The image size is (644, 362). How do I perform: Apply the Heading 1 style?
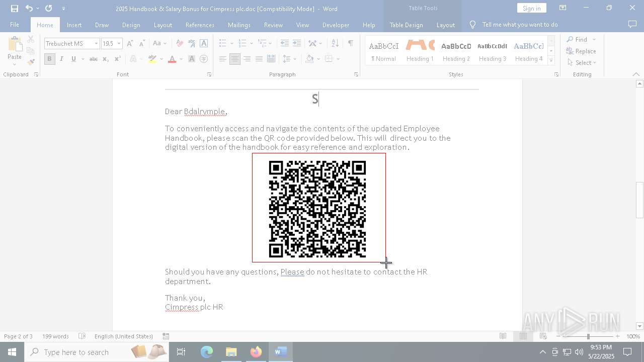pos(420,50)
